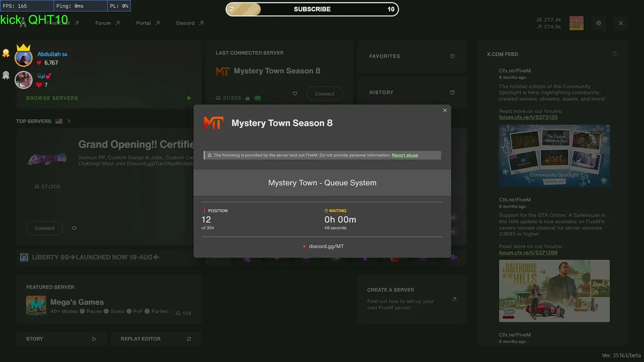Click the silver second-place medal icon

[6, 75]
